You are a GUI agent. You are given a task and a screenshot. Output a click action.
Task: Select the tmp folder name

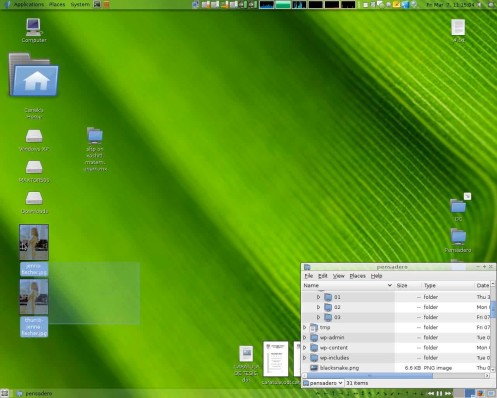(x=325, y=327)
